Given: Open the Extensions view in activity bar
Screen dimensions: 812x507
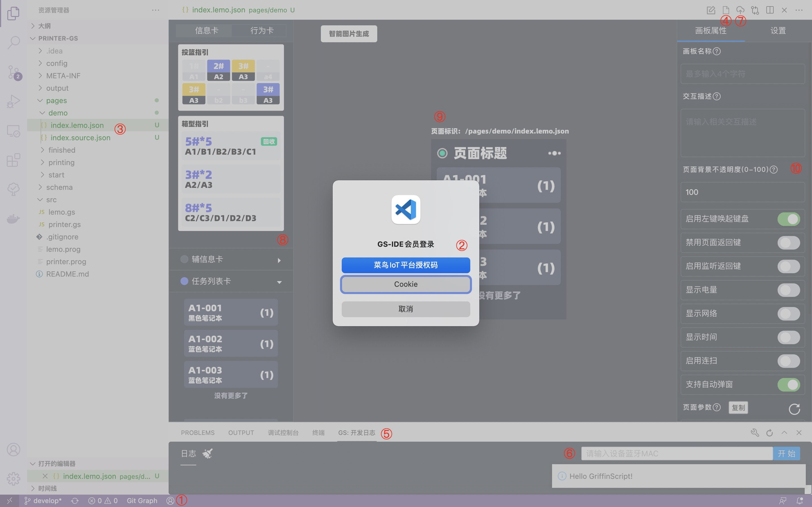Looking at the screenshot, I should pyautogui.click(x=14, y=160).
